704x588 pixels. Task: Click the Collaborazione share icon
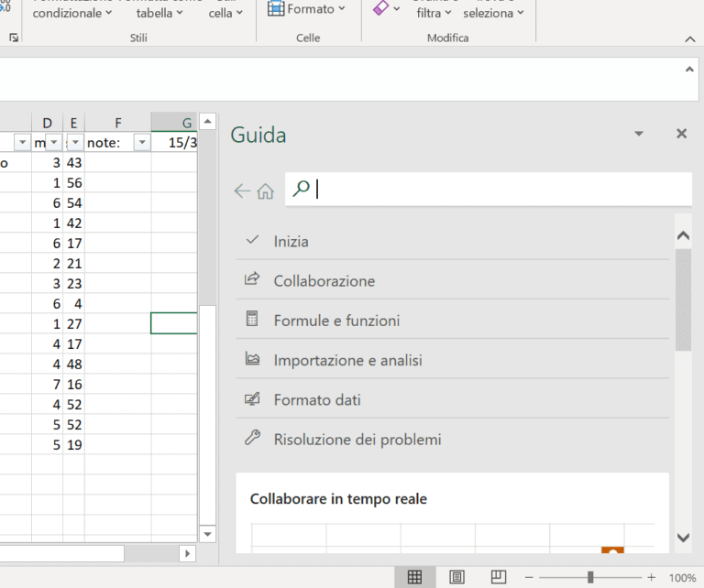click(252, 278)
